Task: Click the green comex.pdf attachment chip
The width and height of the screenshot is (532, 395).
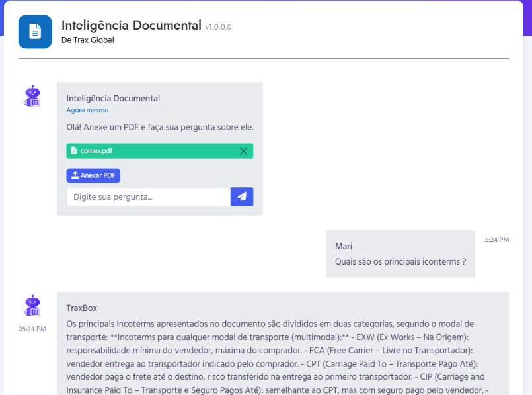Action: click(159, 151)
